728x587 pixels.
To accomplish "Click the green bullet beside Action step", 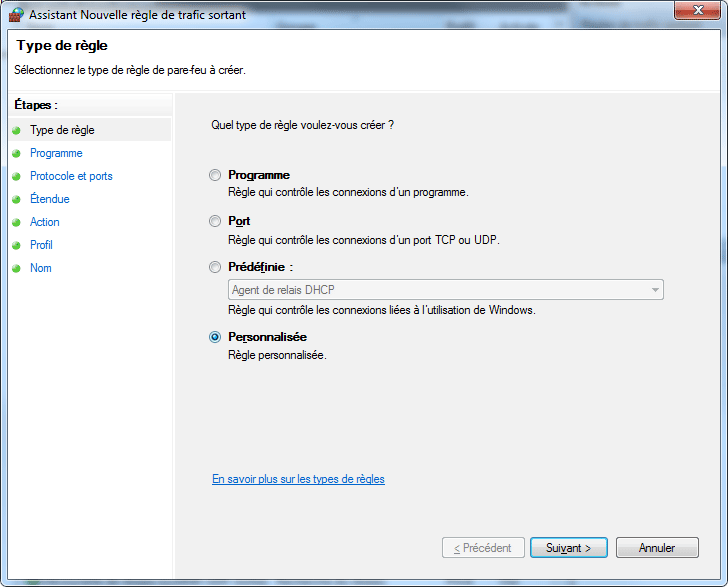I will (16, 222).
